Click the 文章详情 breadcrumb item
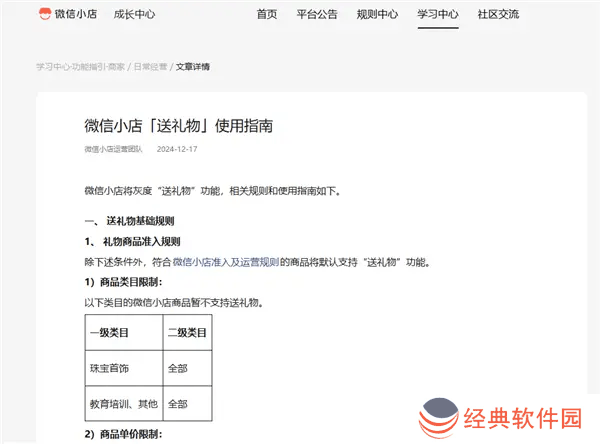Viewport: 600px width, 444px height. pos(193,67)
